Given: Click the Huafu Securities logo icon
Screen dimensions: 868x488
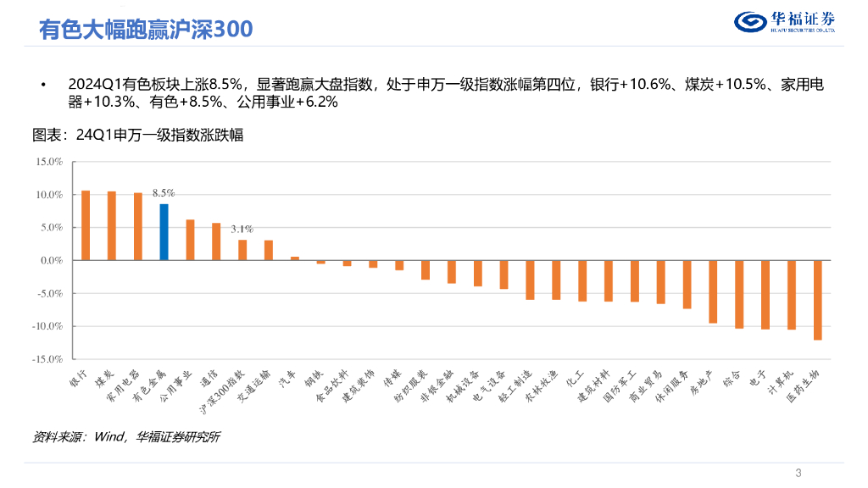Looking at the screenshot, I should 748,22.
